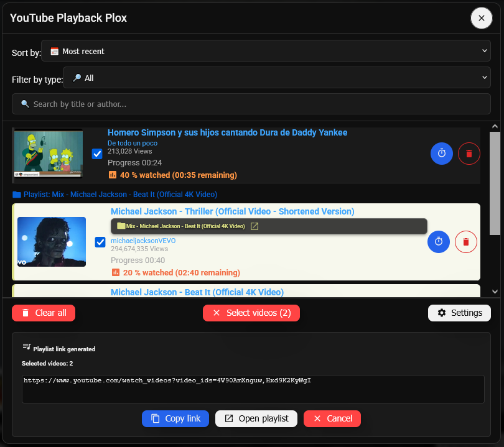Screen dimensions: 504x447
Task: Click the list scroll up arrow
Action: click(495, 126)
